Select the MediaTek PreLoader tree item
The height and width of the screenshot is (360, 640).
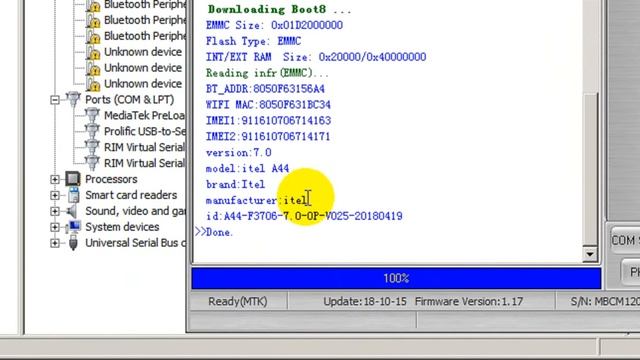coord(144,116)
